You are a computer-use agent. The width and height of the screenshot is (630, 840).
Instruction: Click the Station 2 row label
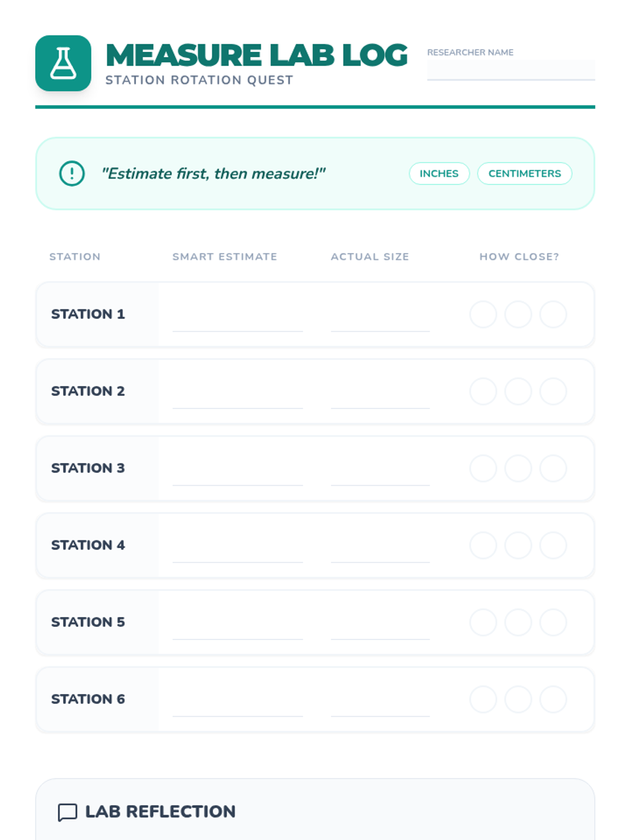88,391
